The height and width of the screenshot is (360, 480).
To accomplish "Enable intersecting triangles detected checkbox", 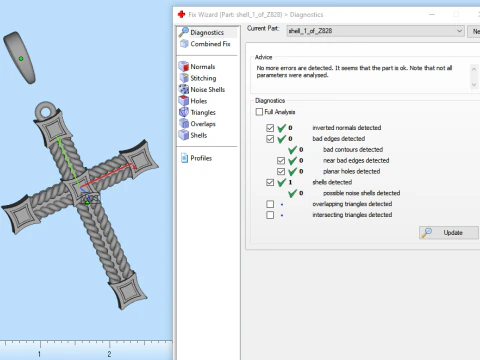I will click(270, 215).
